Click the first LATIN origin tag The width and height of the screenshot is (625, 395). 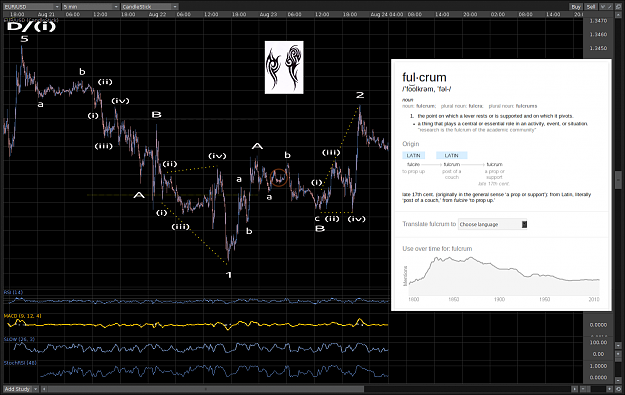click(x=413, y=155)
